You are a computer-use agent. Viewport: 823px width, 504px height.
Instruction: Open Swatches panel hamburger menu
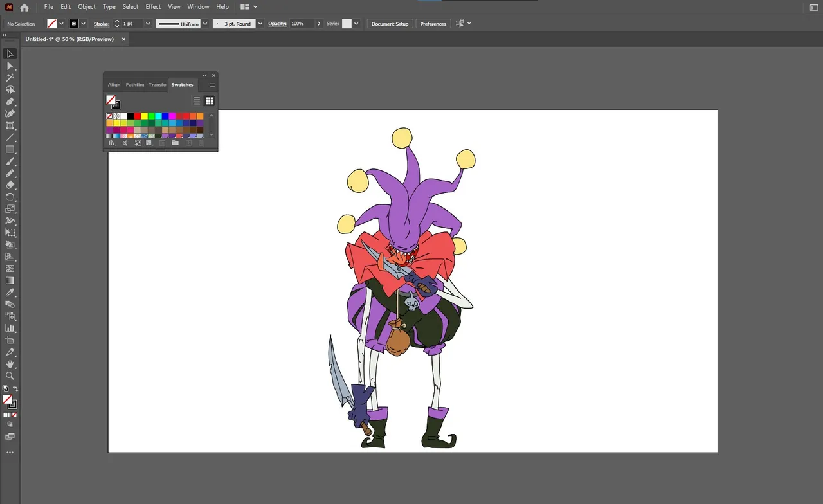pyautogui.click(x=212, y=85)
